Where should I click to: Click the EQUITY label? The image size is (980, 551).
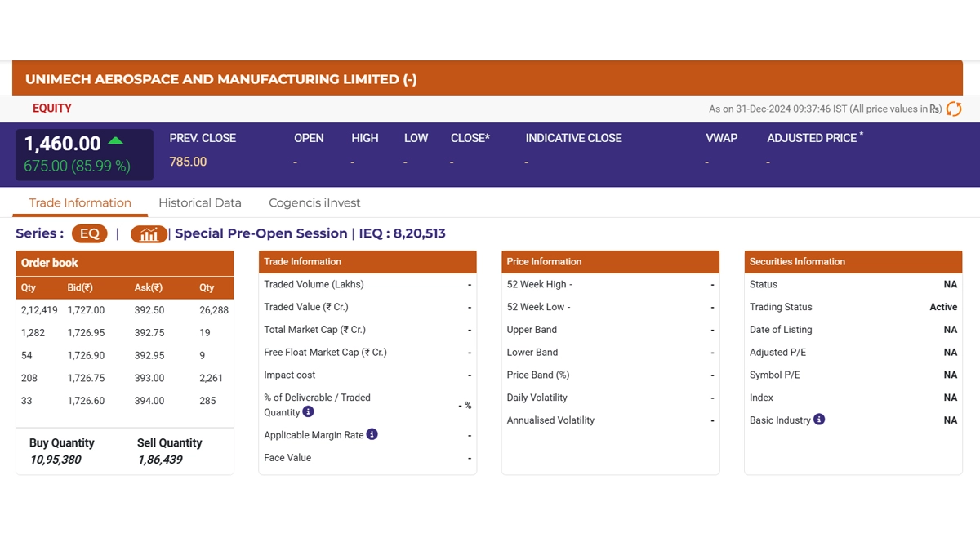(x=52, y=108)
